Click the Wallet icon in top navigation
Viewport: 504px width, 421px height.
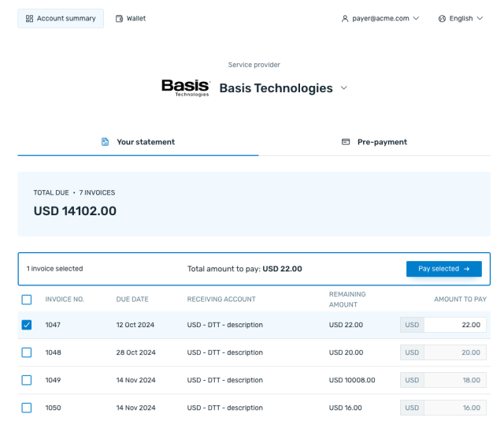point(120,19)
